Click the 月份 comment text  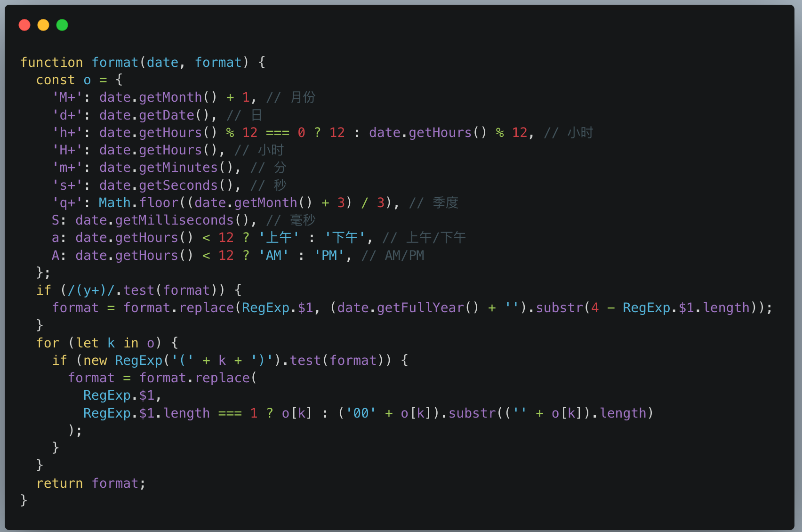(303, 97)
